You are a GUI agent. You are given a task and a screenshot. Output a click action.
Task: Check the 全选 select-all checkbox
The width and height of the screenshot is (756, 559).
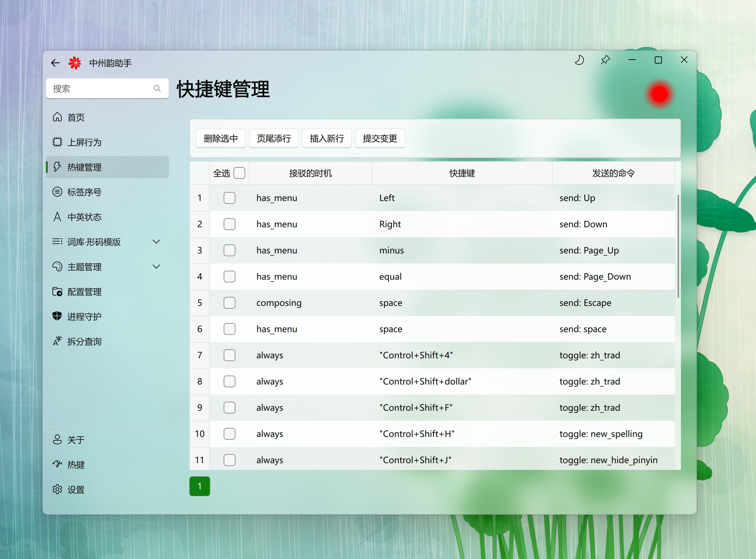(239, 173)
